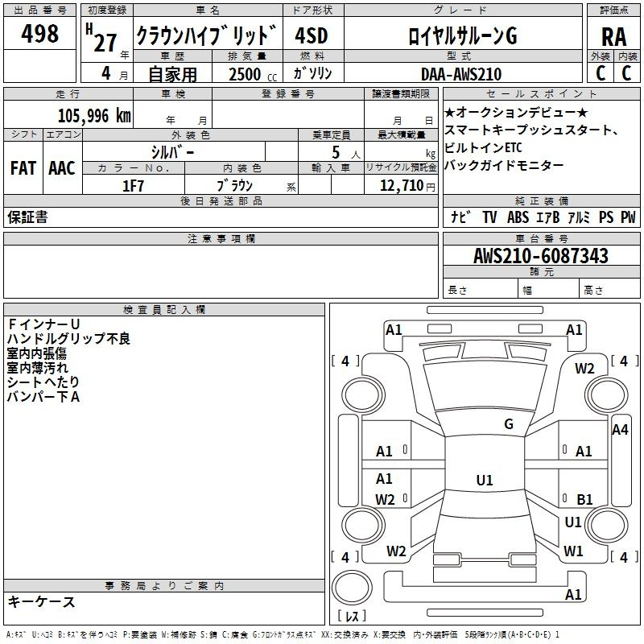Select the RA evaluation score
Screen dimensions: 644x644
[613, 36]
